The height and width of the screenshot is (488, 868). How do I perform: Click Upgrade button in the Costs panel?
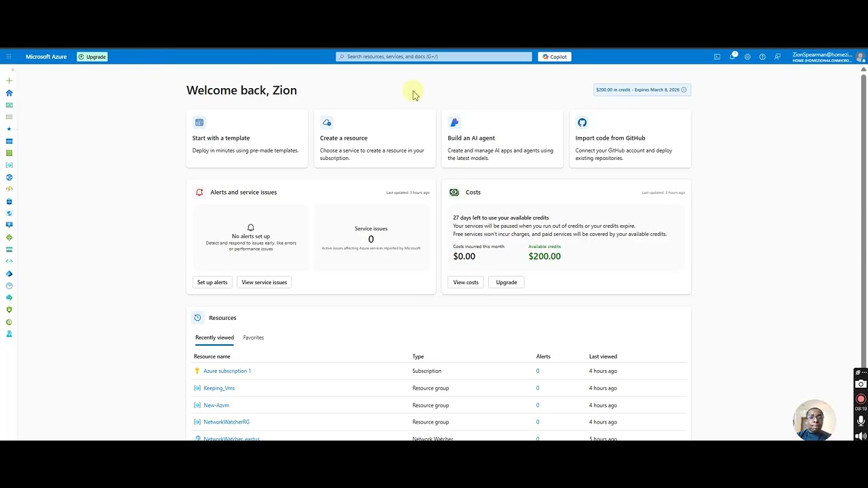click(x=507, y=282)
